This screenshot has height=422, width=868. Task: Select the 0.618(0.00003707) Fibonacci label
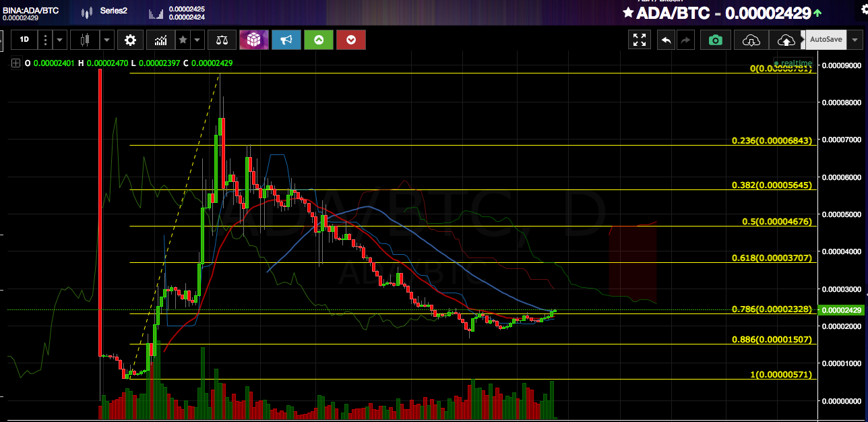772,258
